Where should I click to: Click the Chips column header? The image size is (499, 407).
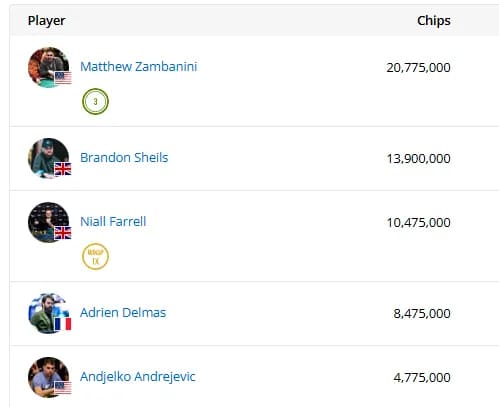click(434, 21)
